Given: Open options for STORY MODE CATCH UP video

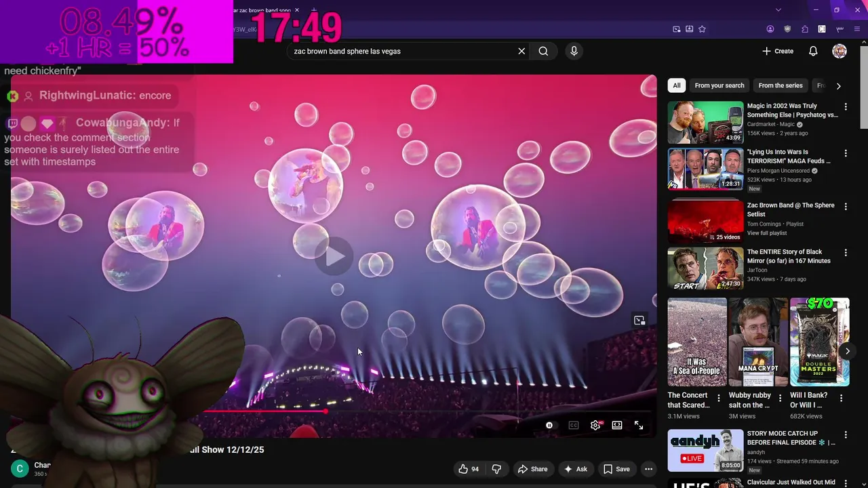Looking at the screenshot, I should point(846,435).
